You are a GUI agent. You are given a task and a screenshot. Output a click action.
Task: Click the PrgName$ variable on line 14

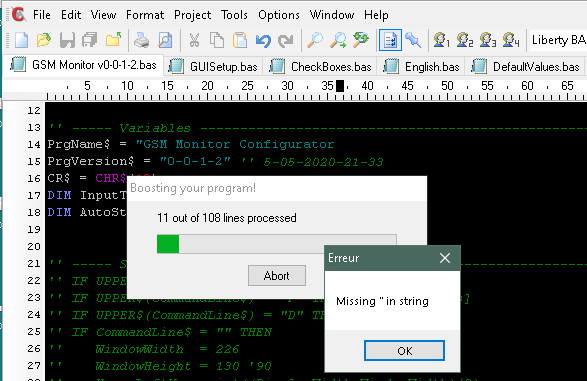tap(79, 144)
